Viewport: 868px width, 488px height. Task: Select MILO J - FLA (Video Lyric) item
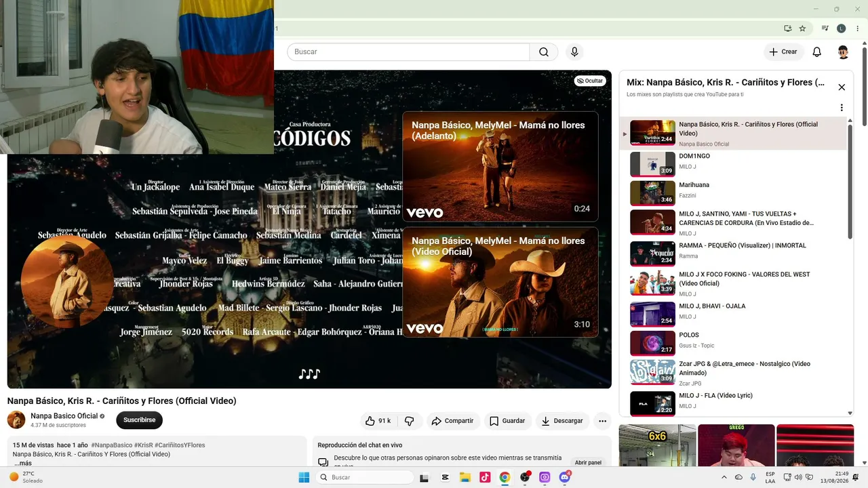[x=733, y=403]
